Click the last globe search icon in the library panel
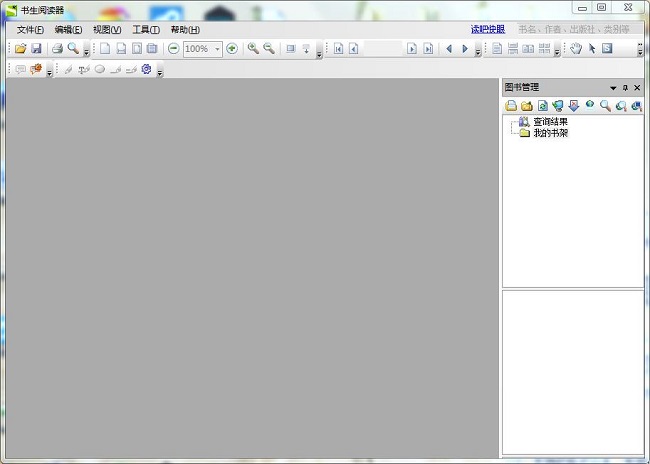The width and height of the screenshot is (650, 464). [x=636, y=106]
